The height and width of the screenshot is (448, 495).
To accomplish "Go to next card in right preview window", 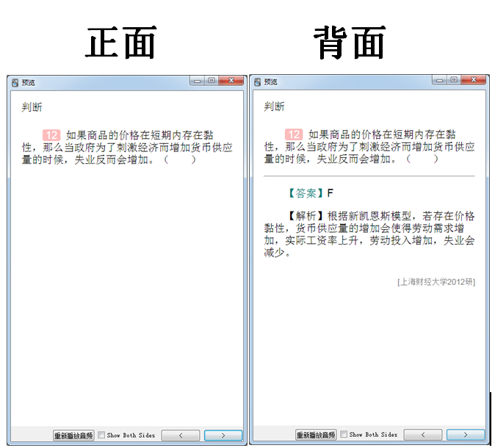I will pyautogui.click(x=466, y=435).
